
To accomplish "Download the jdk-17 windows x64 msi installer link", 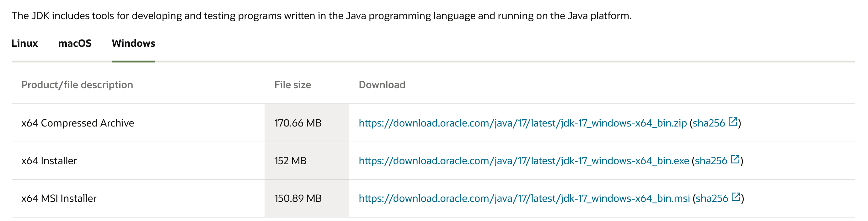I will (524, 199).
